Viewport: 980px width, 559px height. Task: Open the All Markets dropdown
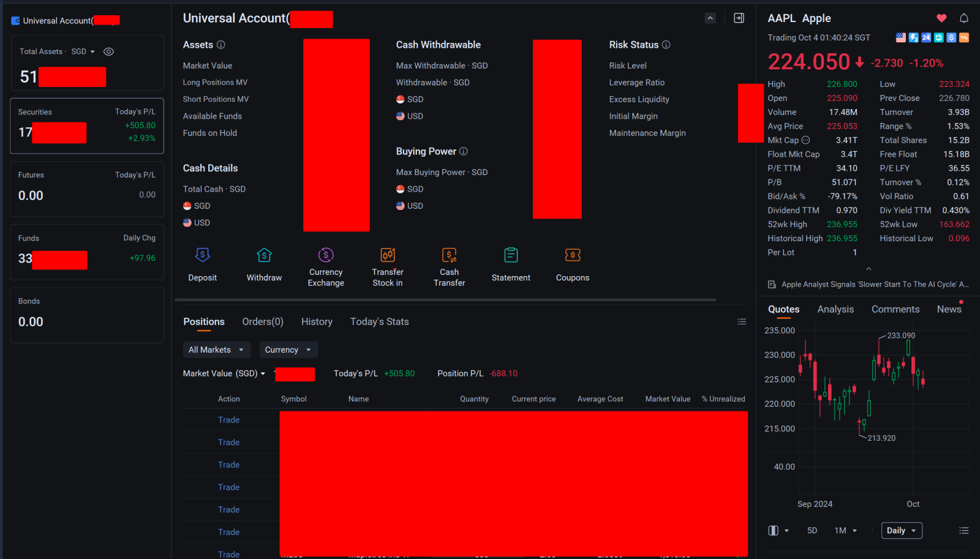click(x=217, y=350)
